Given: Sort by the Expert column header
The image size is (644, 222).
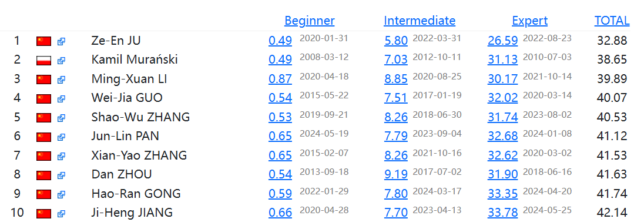Looking at the screenshot, I should [529, 21].
